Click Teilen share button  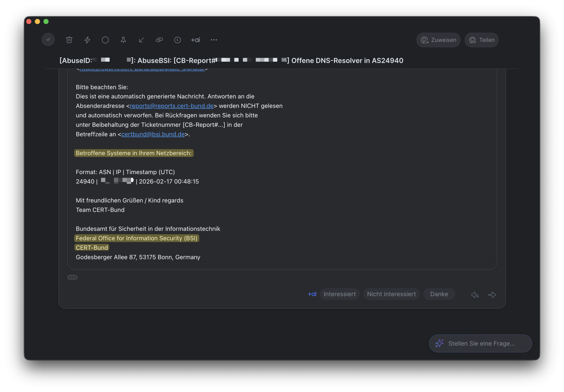481,40
